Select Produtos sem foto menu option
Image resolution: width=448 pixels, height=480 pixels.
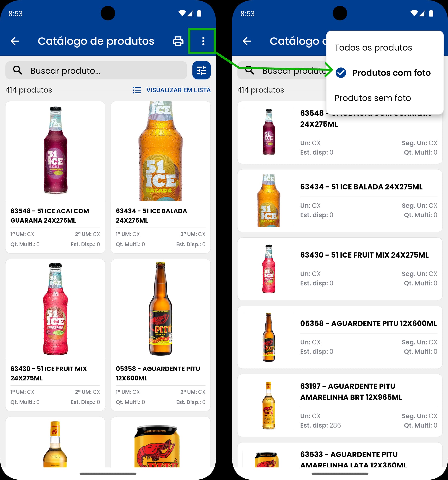(x=372, y=98)
